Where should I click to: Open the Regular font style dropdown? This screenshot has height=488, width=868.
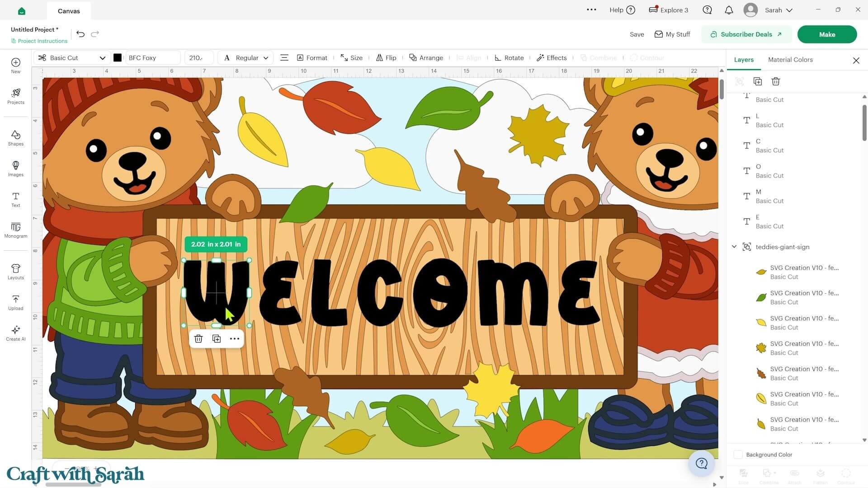coord(246,58)
